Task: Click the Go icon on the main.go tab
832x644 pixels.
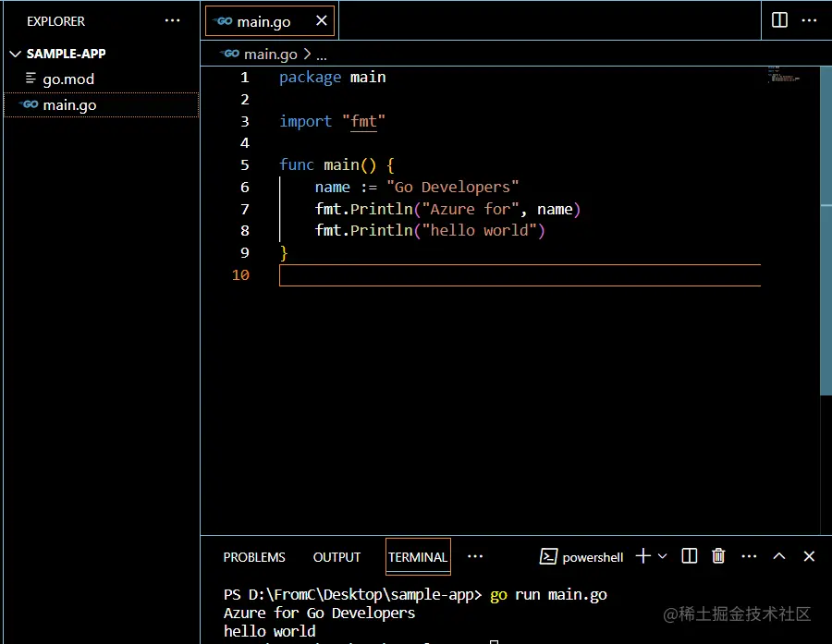Action: [x=223, y=21]
